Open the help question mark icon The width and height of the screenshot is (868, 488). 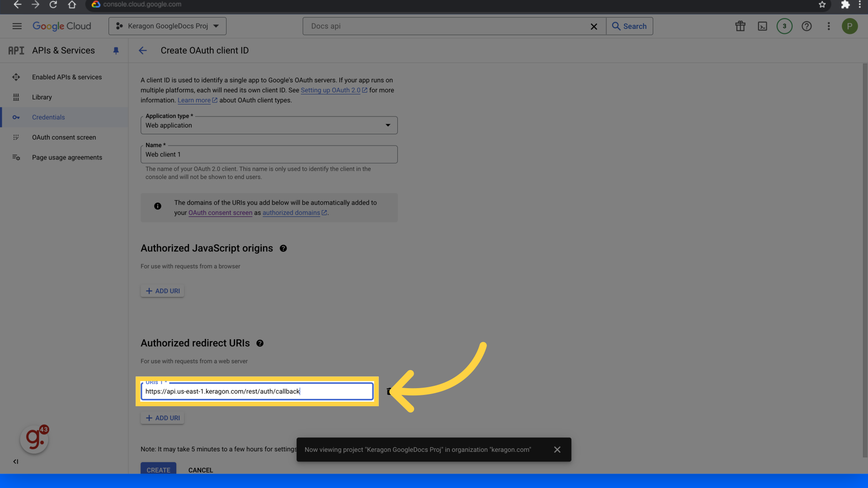click(807, 26)
